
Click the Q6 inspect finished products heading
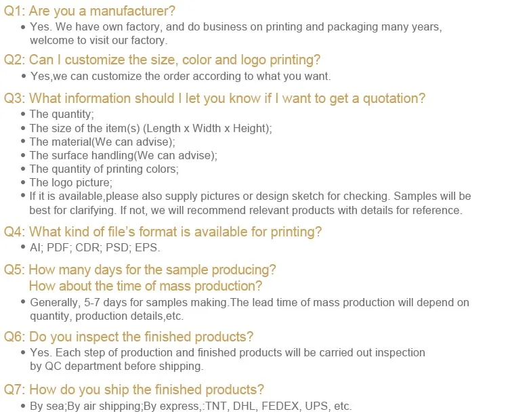128,337
